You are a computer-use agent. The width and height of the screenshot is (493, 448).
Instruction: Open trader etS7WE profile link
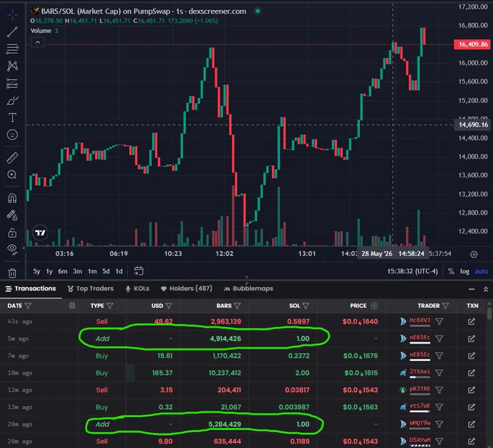click(420, 406)
